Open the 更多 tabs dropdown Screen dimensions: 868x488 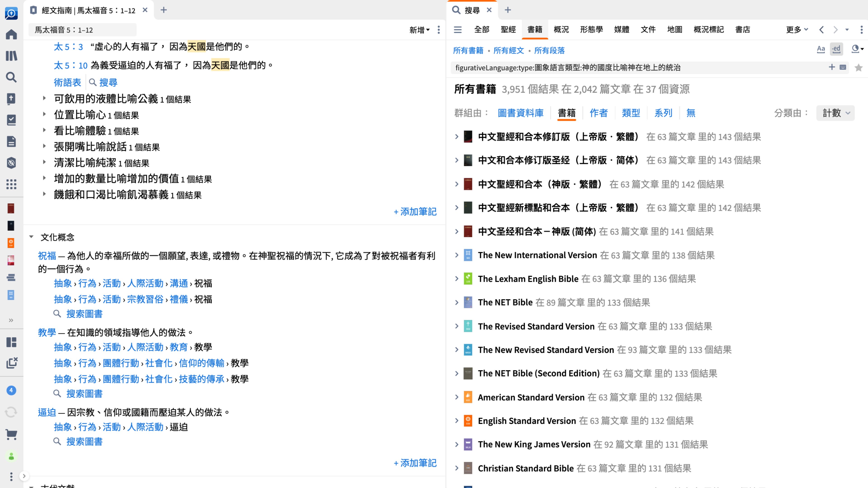point(797,30)
